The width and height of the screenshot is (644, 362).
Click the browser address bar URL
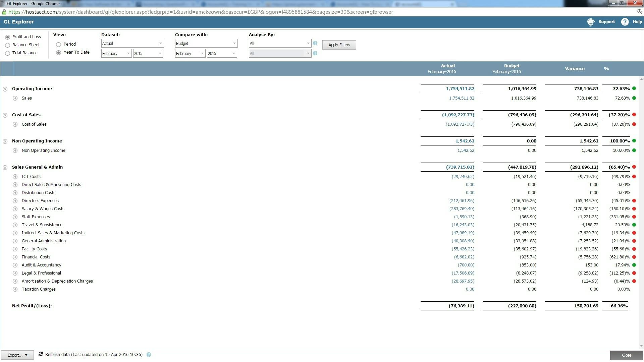(201, 12)
